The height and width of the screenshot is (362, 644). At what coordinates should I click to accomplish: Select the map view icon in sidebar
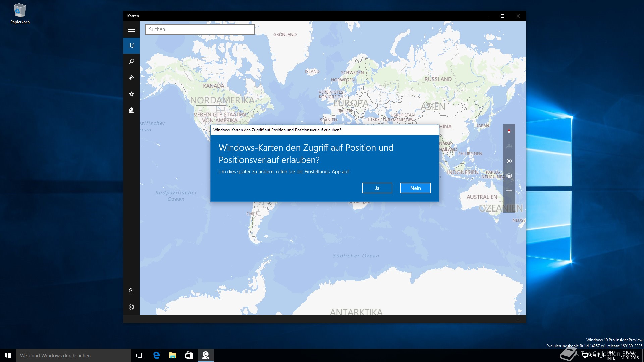click(x=131, y=46)
